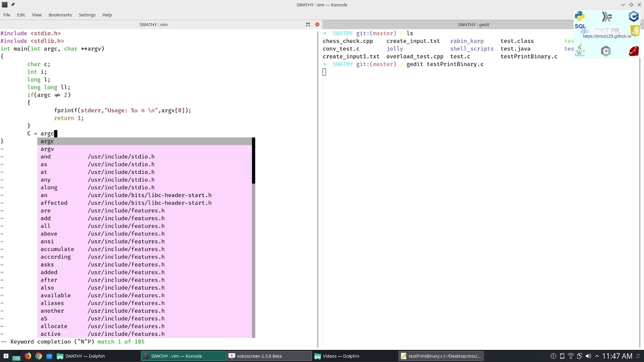Select 'available' completion entry
Screen dimensions: 644x362
pyautogui.click(x=145, y=296)
